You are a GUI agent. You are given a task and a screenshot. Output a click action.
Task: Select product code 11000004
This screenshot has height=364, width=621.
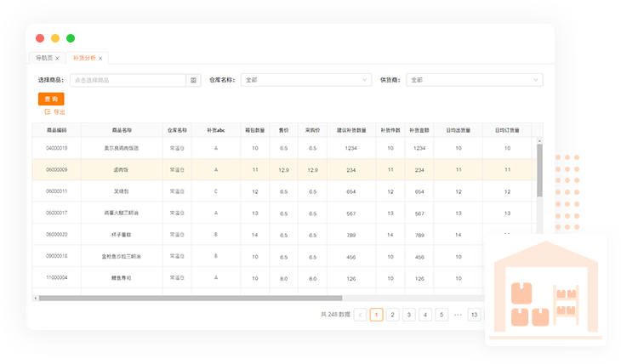point(57,277)
